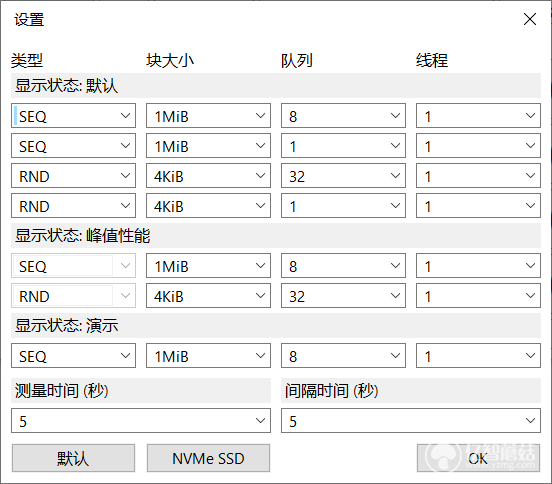Open thread dropdown in peak performance SEQ row
The image size is (552, 484).
(x=478, y=266)
